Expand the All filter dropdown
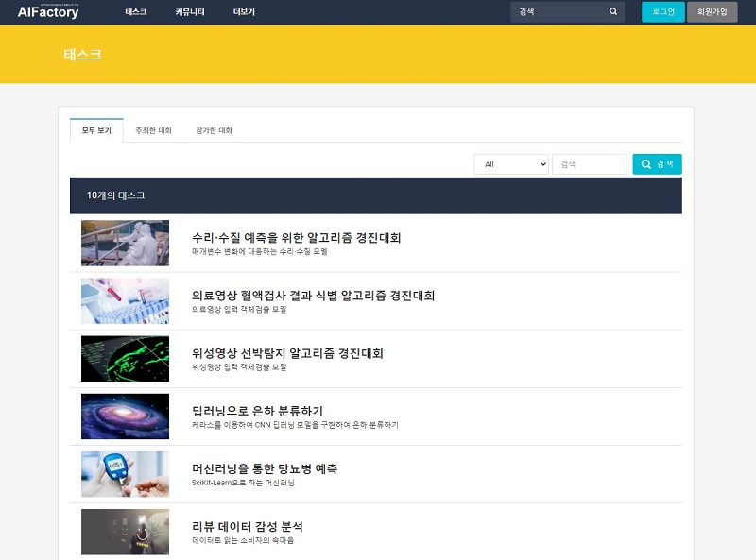 click(511, 164)
